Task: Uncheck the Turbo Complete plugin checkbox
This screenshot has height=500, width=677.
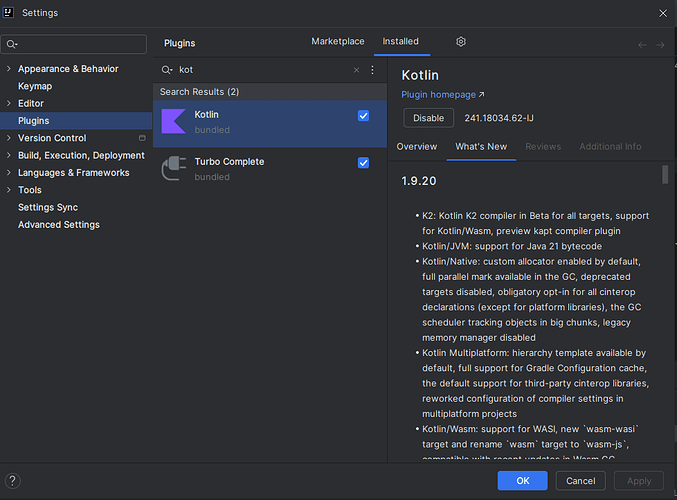Action: pyautogui.click(x=363, y=163)
